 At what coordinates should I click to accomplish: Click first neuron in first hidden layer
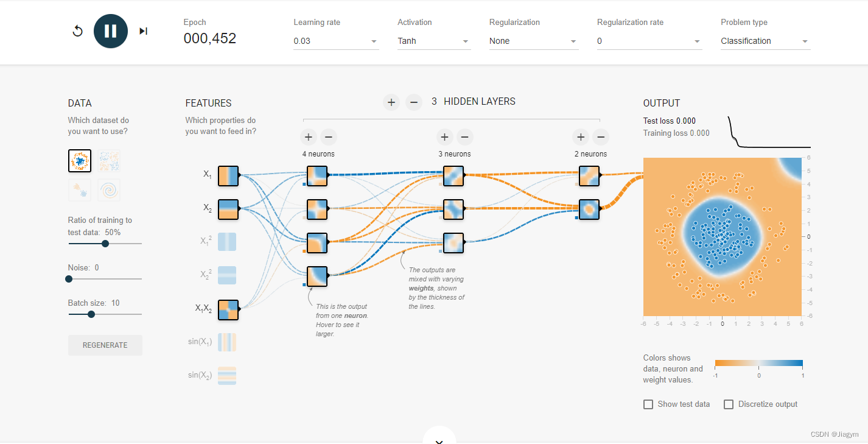point(317,176)
